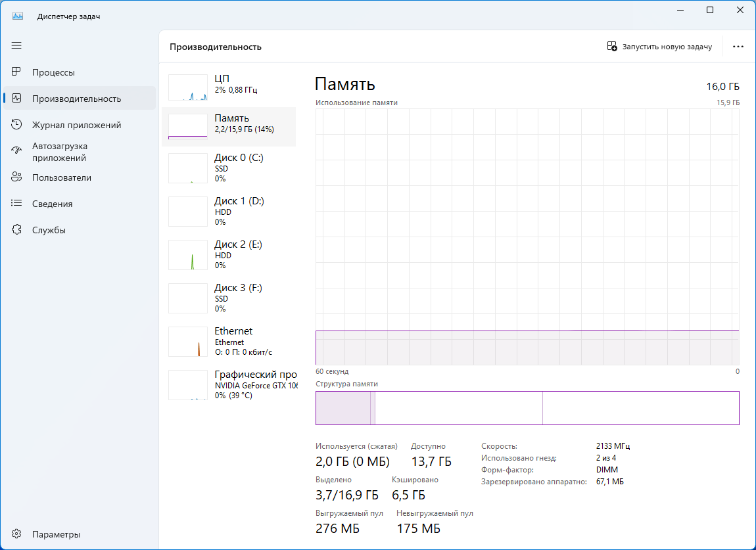This screenshot has height=550, width=756.
Task: Select Disk 3 (F:) SSD entry
Action: coord(229,298)
